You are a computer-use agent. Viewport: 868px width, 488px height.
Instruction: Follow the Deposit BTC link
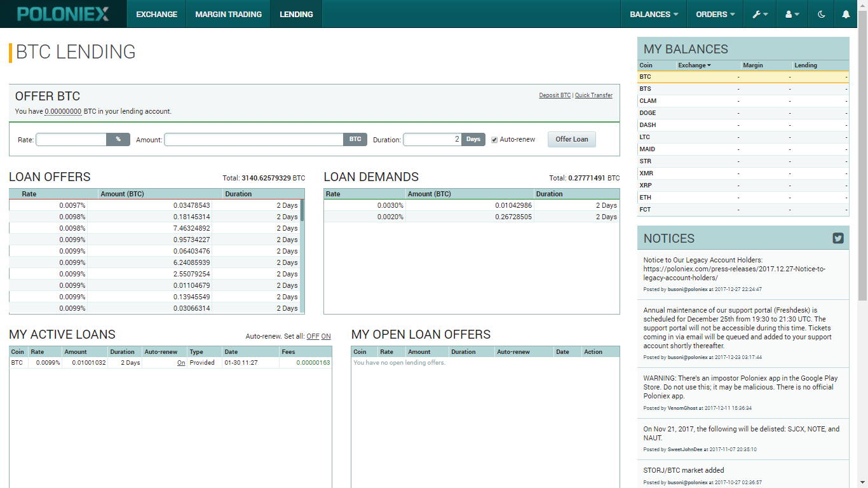pos(555,95)
